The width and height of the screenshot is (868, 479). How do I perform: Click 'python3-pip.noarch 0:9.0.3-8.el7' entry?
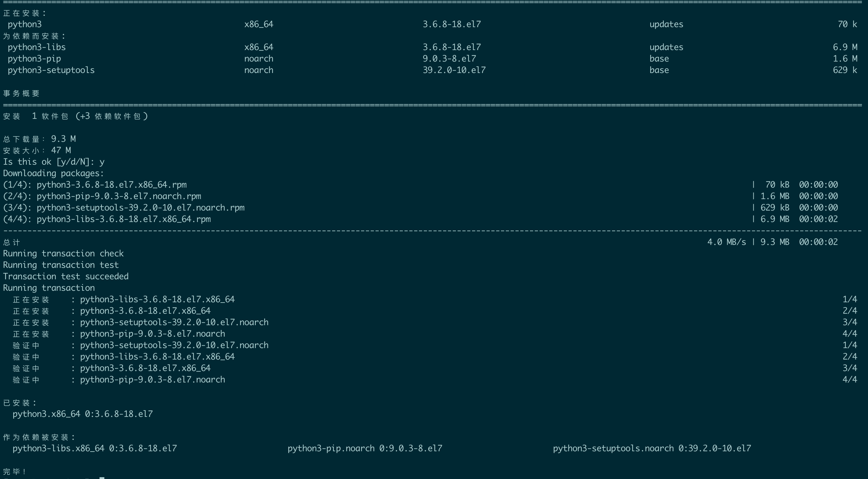365,448
